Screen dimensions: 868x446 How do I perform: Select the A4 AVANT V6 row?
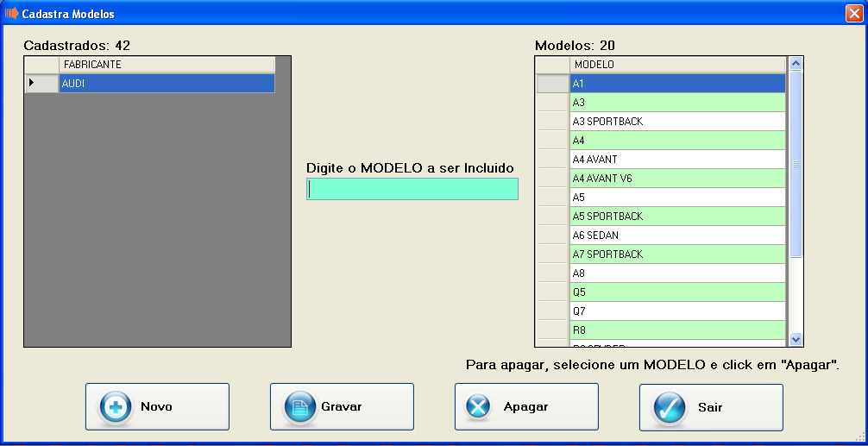click(677, 179)
